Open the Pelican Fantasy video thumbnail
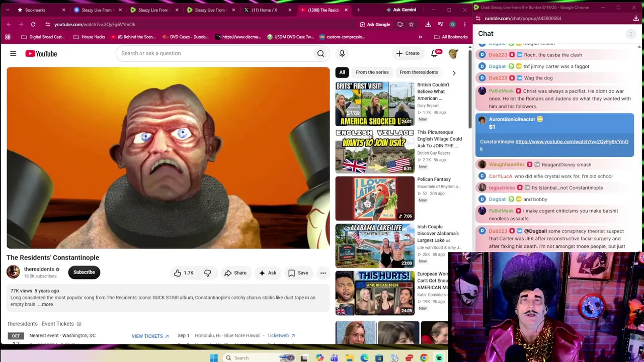The image size is (644, 362). pos(375,199)
